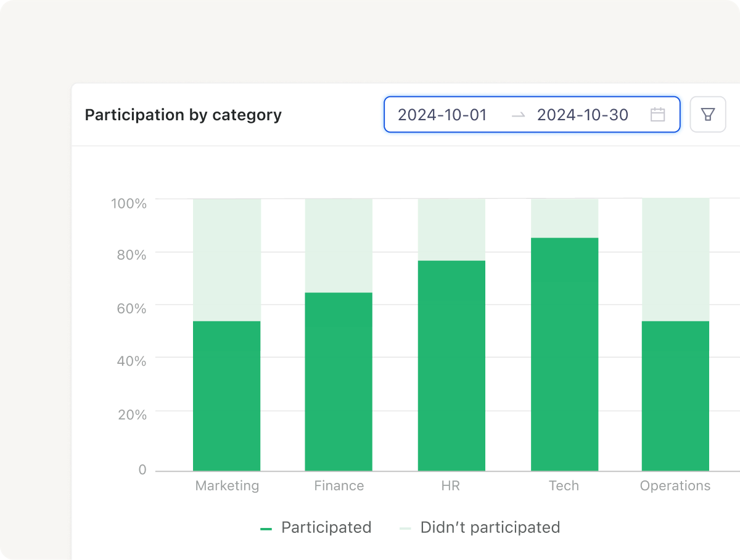Toggle the Participated legend item
The height and width of the screenshot is (560, 740).
(316, 528)
